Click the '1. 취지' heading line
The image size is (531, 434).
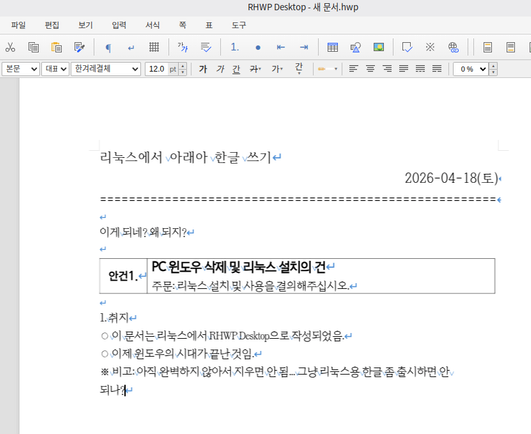click(114, 318)
